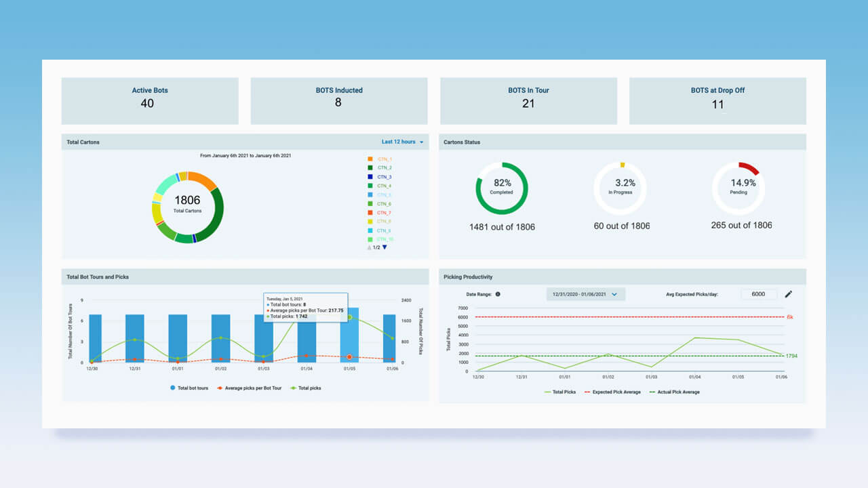The width and height of the screenshot is (868, 488).
Task: Select the Active Bots card
Action: pyautogui.click(x=150, y=101)
